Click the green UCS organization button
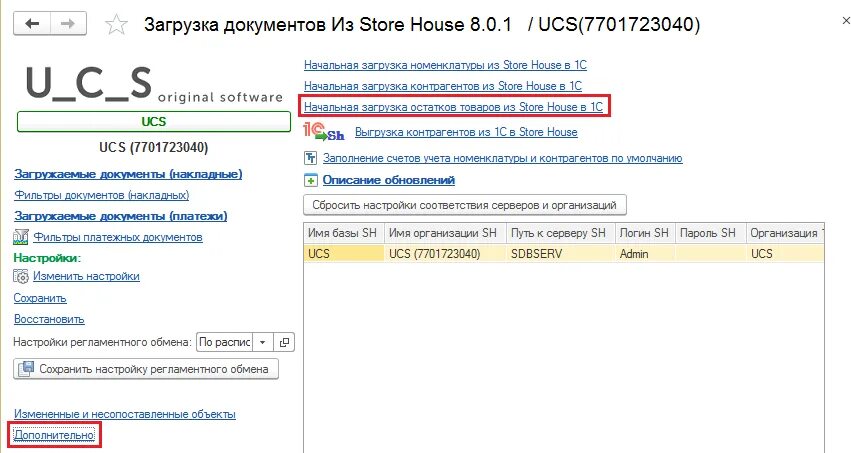851x453 pixels. point(154,122)
